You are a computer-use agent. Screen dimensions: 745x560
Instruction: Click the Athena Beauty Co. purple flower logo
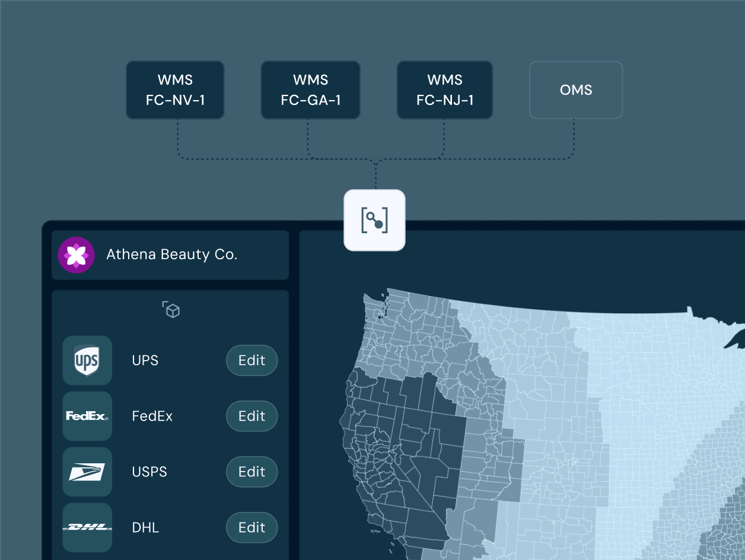pyautogui.click(x=77, y=255)
